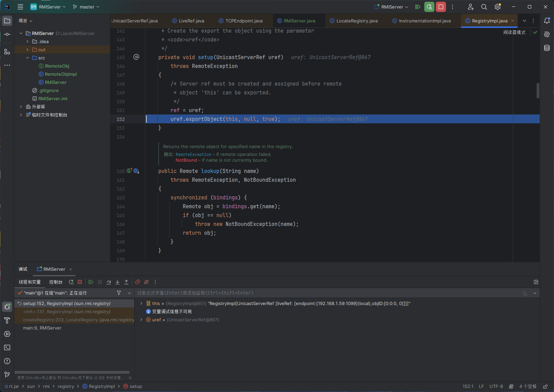Image resolution: width=554 pixels, height=392 pixels.
Task: Click Step Over in debug toolbar
Action: (x=109, y=282)
